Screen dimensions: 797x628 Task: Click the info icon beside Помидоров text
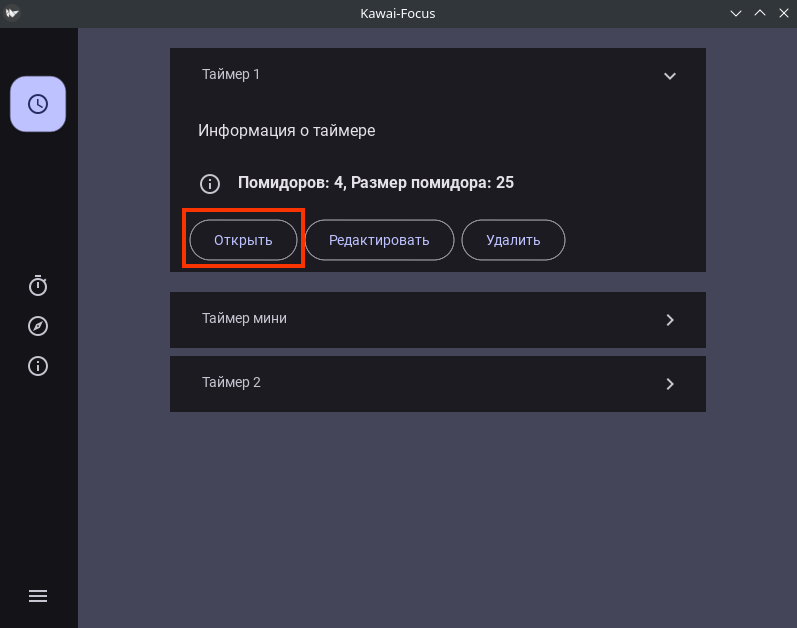click(x=209, y=183)
